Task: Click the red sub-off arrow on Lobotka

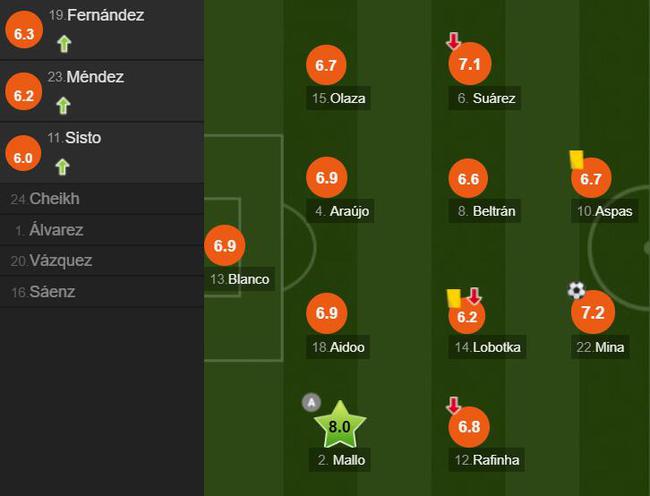Action: tap(474, 296)
